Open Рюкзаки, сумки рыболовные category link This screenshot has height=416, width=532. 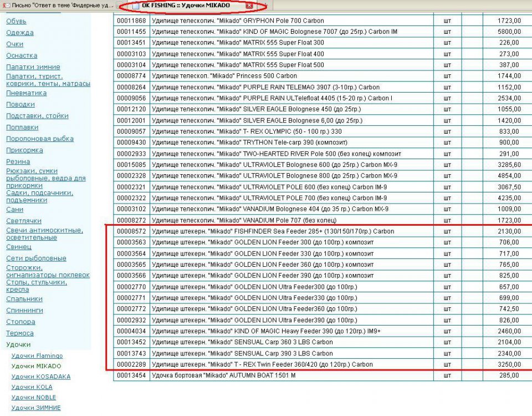pos(46,178)
